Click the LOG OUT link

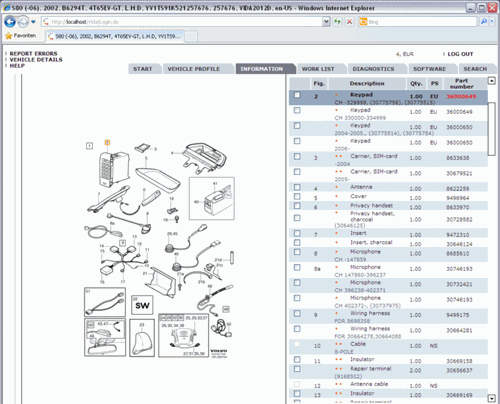click(460, 54)
